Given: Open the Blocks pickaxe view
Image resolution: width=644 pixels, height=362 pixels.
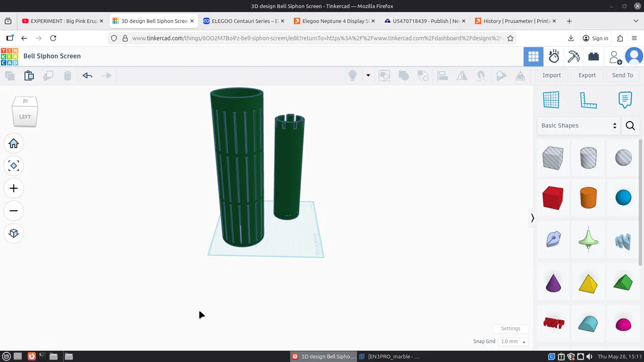Looking at the screenshot, I should pyautogui.click(x=573, y=56).
